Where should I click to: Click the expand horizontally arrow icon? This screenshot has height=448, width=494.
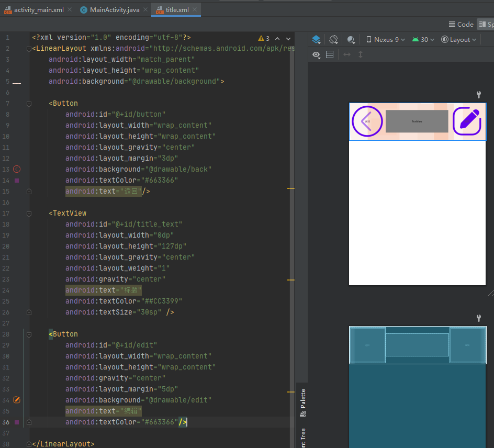click(x=347, y=55)
